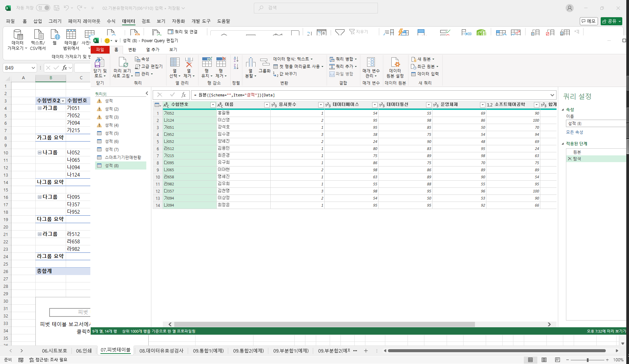Open the Advanced Editor (고급 편집기)
Image resolution: width=629 pixels, height=364 pixels.
149,66
